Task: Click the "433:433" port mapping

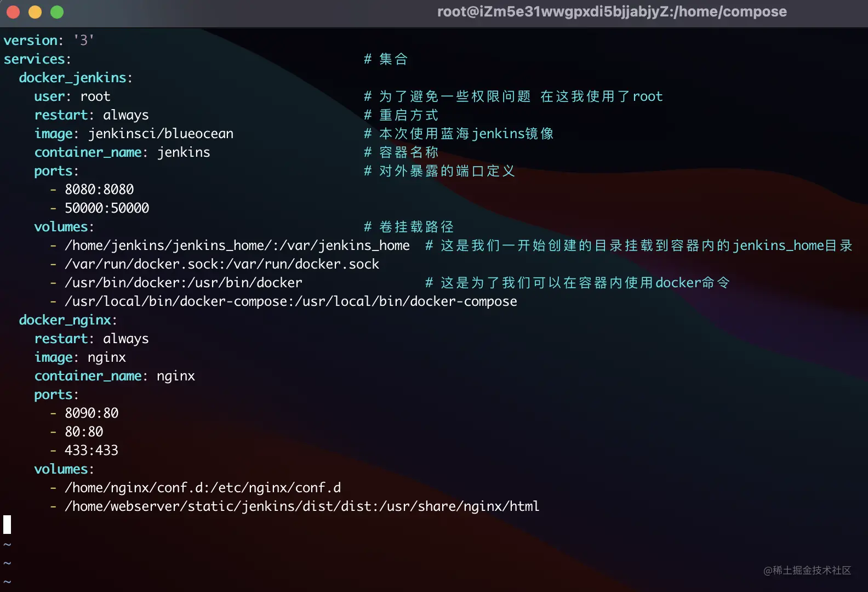Action: pos(92,451)
